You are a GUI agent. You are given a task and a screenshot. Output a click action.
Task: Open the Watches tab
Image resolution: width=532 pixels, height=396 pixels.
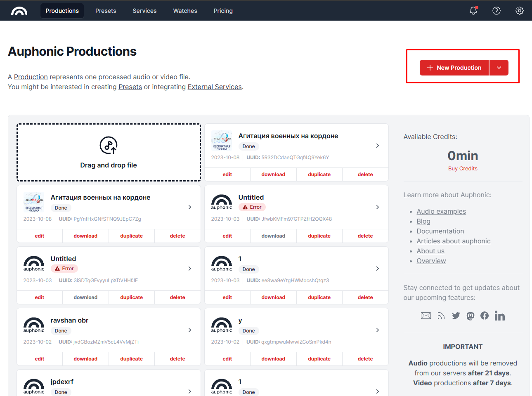(x=185, y=11)
